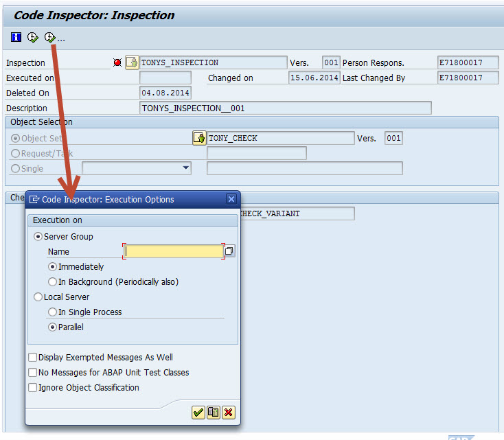504x440 pixels.
Task: Click the Execution on group header
Action: point(133,220)
